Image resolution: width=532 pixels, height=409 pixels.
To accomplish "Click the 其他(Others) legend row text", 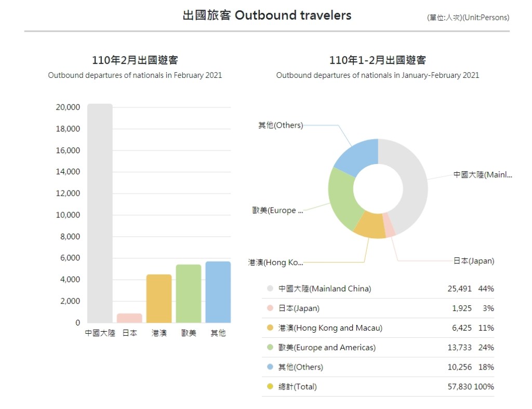I will click(300, 367).
